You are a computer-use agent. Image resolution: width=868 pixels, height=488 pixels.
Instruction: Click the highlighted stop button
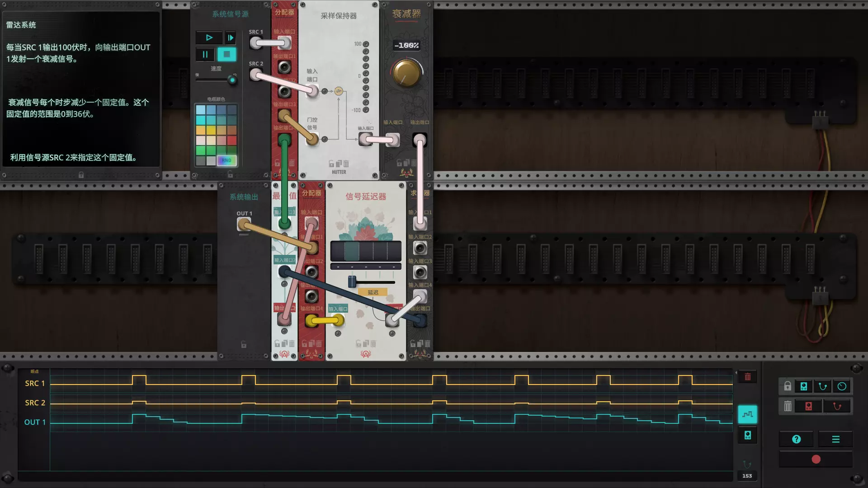point(226,55)
